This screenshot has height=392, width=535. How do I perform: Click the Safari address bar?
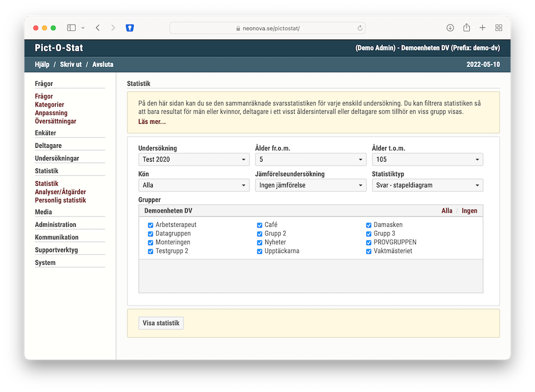[267, 28]
